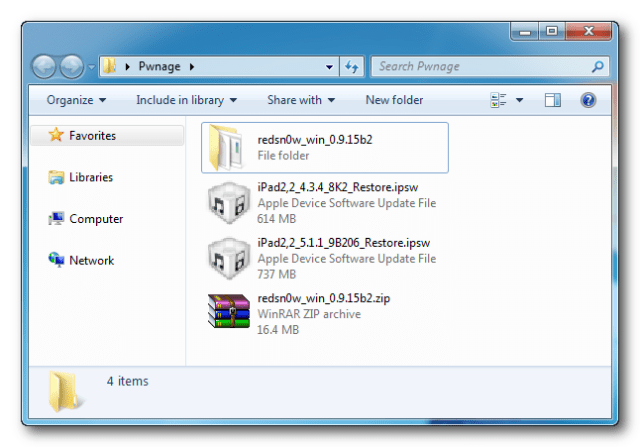
Task: Expand the arrow after Pwnage breadcrumb
Action: coord(192,67)
